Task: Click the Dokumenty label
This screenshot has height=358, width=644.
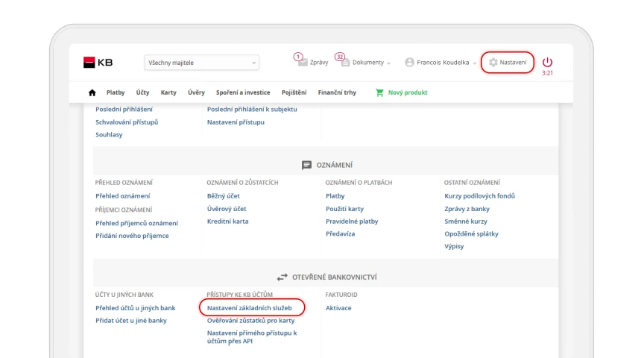Action: pos(368,63)
